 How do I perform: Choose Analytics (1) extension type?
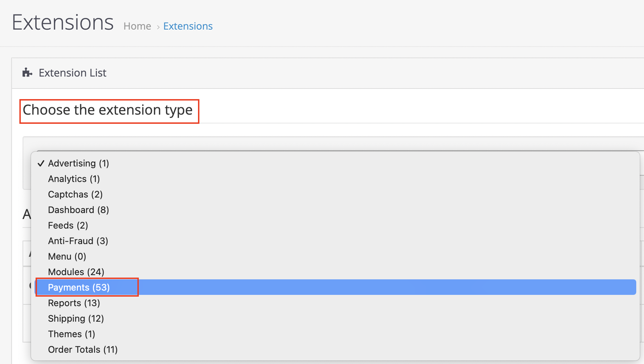tap(74, 179)
